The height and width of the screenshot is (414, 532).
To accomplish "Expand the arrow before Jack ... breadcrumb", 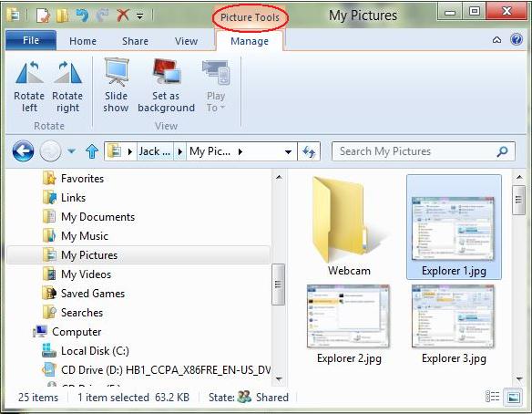I will [x=130, y=151].
